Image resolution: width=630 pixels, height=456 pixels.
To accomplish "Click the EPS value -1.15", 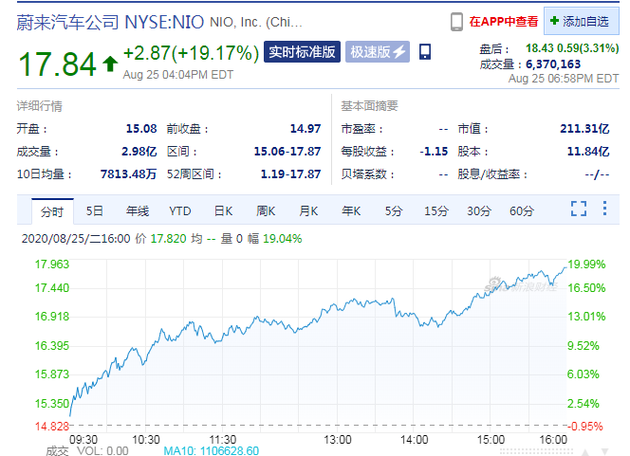I will click(x=434, y=151).
